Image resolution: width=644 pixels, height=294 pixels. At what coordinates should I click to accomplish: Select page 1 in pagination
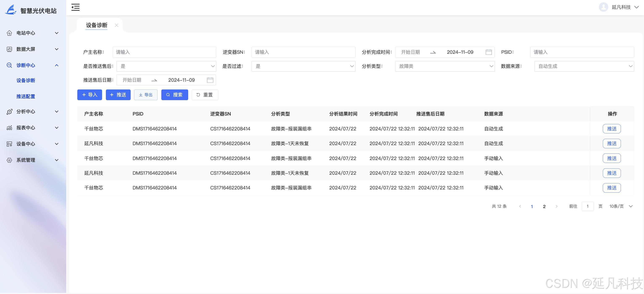[532, 206]
